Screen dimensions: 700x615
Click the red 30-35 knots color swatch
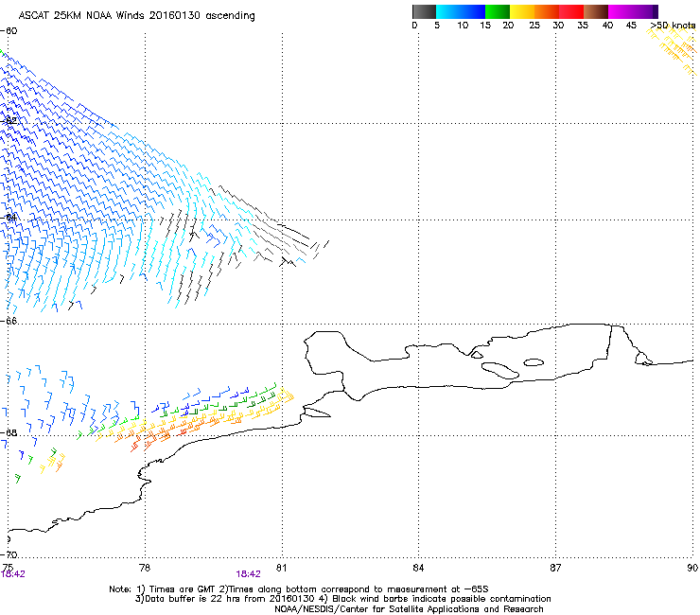click(x=571, y=11)
